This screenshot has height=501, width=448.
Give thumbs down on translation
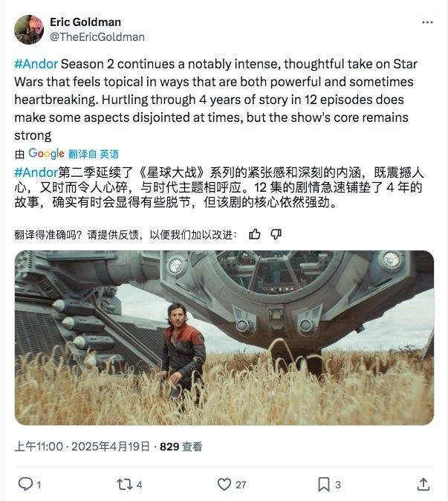coord(276,234)
